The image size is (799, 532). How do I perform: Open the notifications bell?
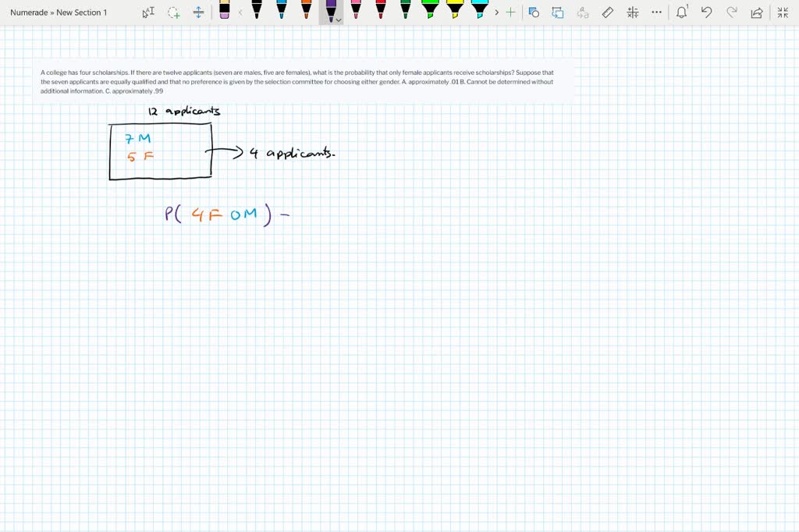[682, 12]
